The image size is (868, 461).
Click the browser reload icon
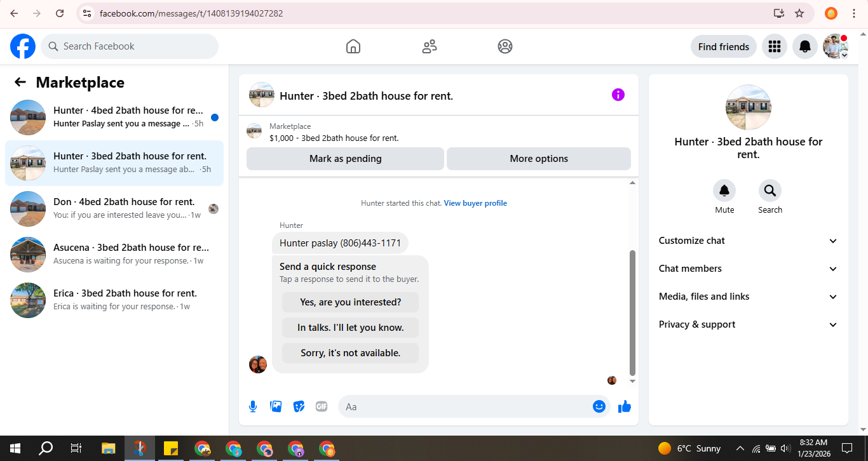60,13
